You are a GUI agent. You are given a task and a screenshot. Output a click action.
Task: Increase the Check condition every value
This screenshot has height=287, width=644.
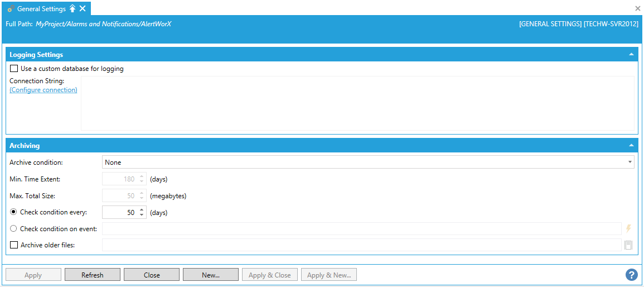coord(142,210)
